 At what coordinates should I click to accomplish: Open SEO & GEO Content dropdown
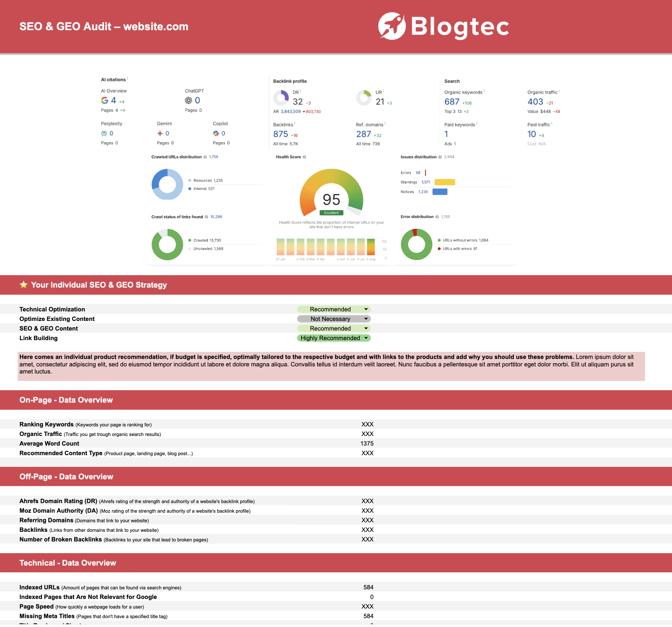click(x=334, y=328)
